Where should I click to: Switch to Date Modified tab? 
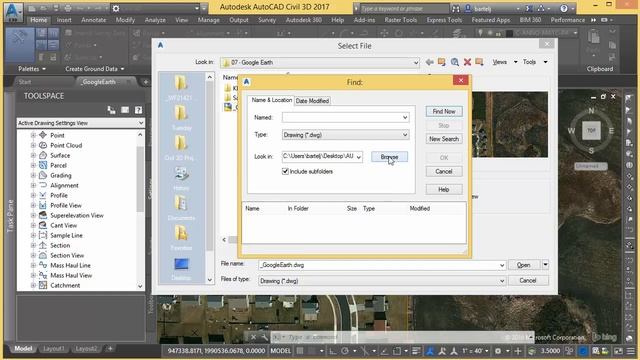[x=312, y=101]
